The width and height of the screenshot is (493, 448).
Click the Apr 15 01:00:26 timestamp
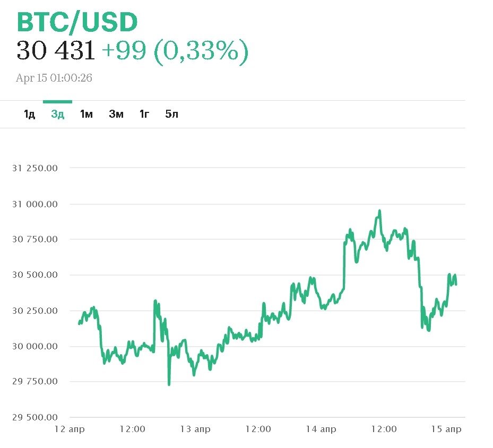[x=54, y=78]
